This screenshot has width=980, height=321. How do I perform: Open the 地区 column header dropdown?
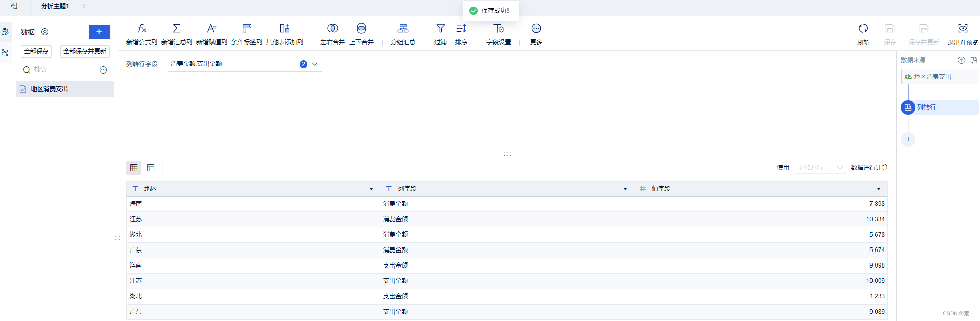click(371, 189)
